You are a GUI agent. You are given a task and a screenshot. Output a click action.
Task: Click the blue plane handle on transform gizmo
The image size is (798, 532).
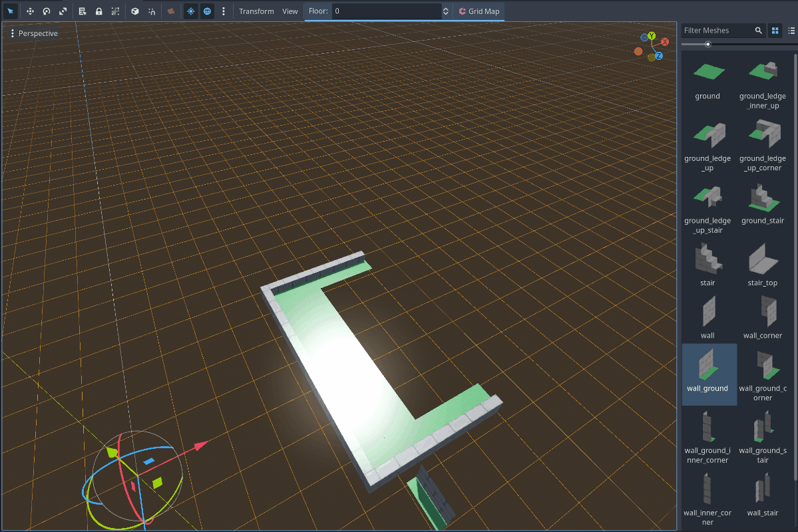148,462
